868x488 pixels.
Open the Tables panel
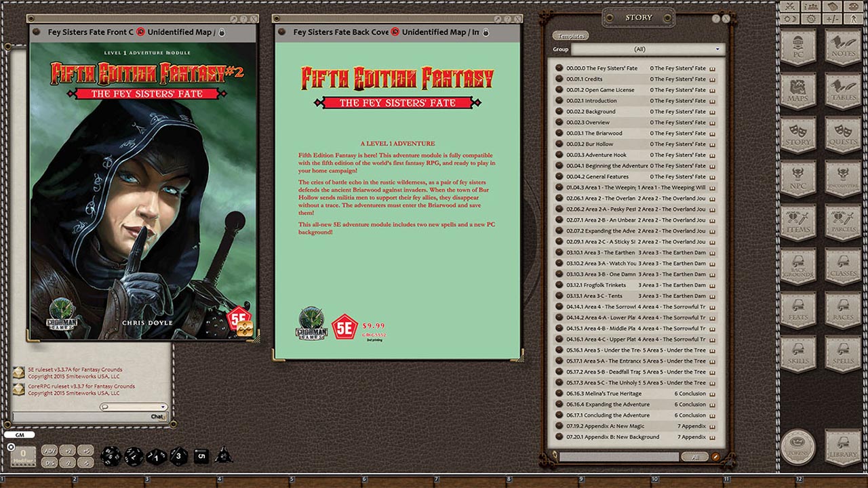(x=844, y=90)
